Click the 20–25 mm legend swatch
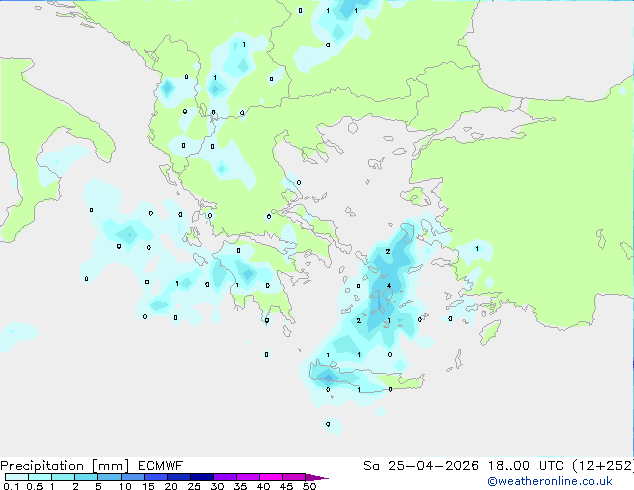The width and height of the screenshot is (634, 490). (x=178, y=477)
